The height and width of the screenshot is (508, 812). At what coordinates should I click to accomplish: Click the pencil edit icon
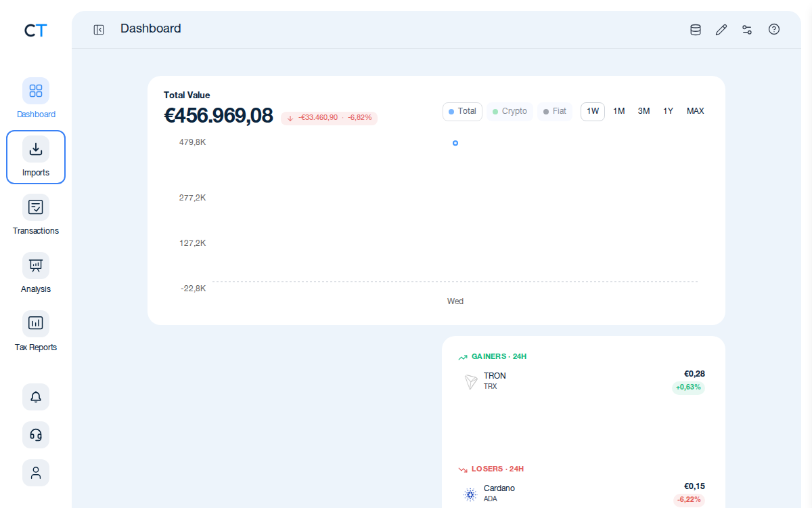point(721,29)
